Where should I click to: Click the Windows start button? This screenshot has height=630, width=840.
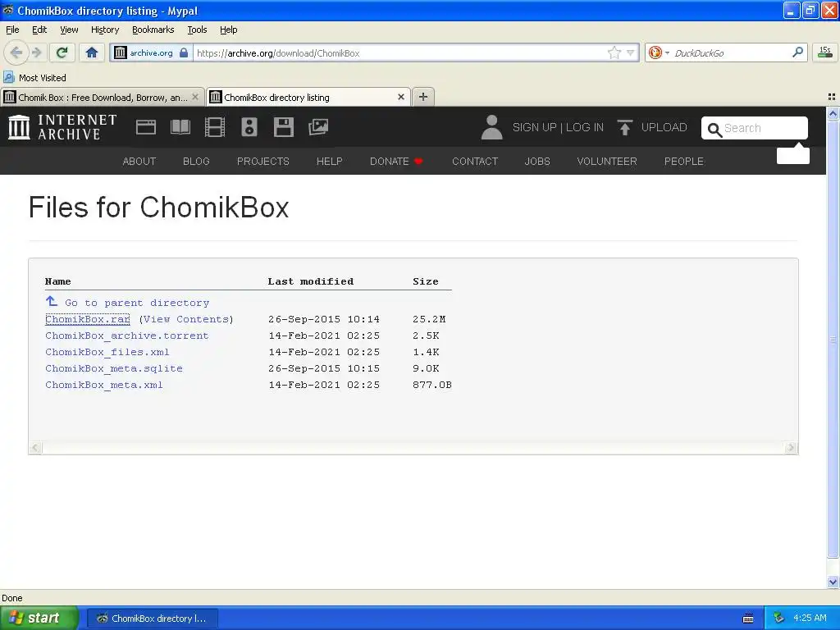click(x=39, y=619)
